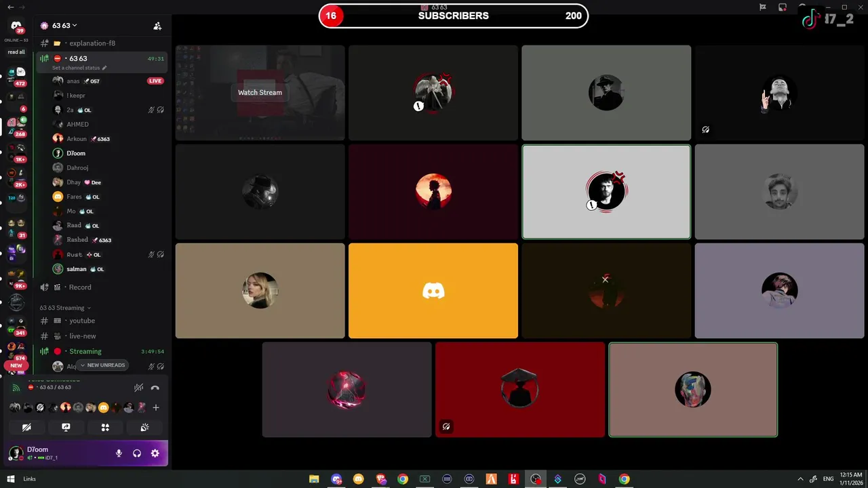Click the LIVE badge next to anas
868x488 pixels.
(155, 81)
